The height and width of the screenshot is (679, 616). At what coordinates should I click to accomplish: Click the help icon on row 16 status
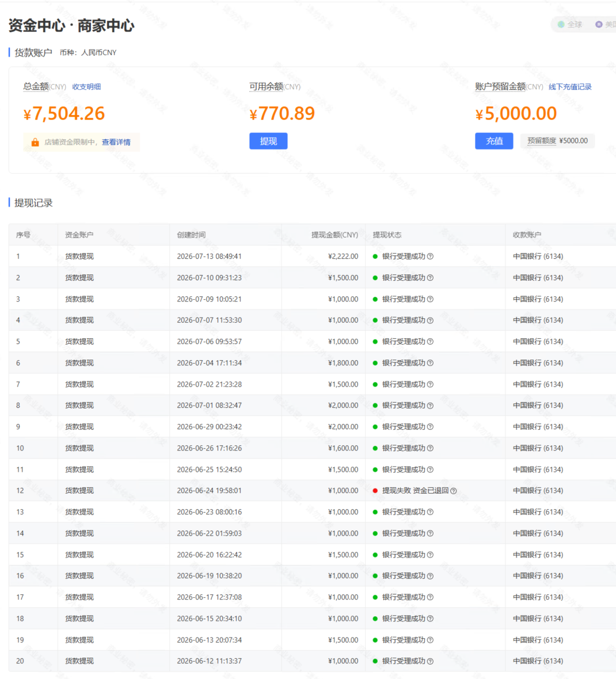[430, 577]
